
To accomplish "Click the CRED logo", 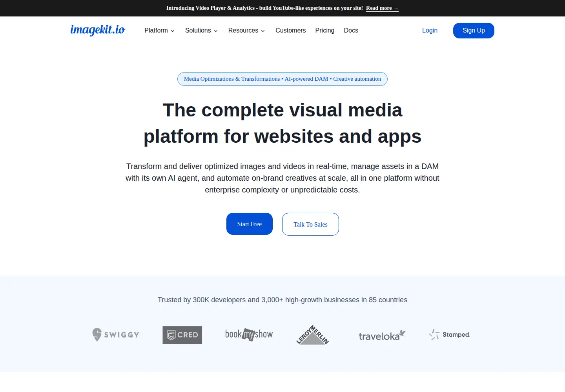I will click(x=182, y=335).
